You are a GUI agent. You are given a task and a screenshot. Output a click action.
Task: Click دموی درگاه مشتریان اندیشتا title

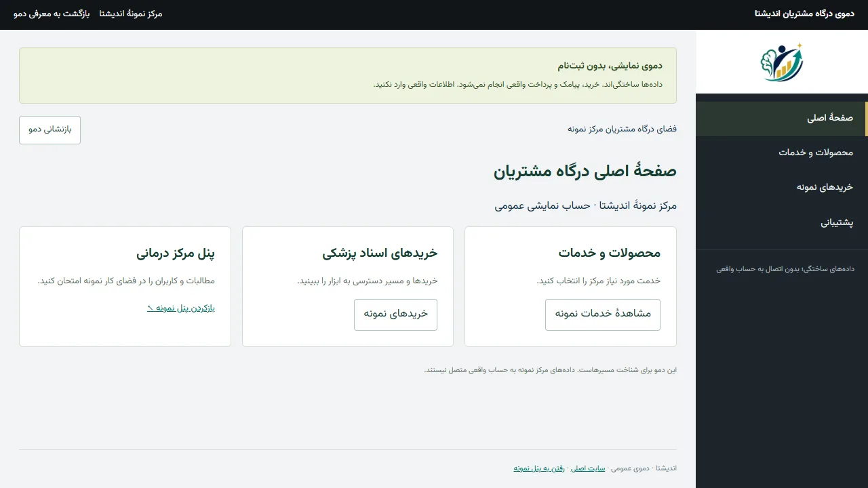(804, 14)
